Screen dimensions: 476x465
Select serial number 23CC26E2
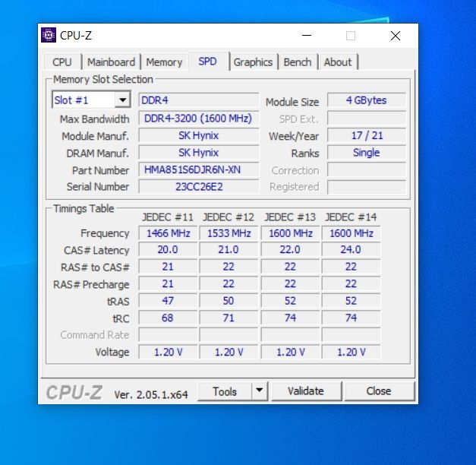[199, 186]
